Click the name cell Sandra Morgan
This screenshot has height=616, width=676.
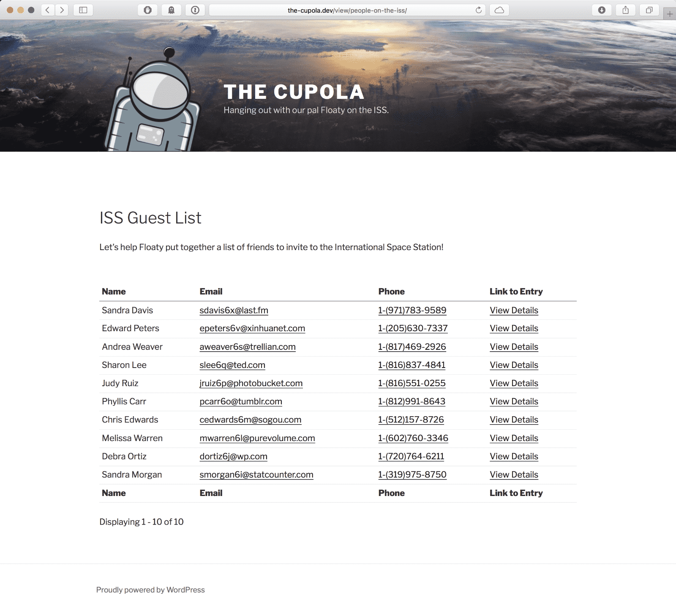132,474
